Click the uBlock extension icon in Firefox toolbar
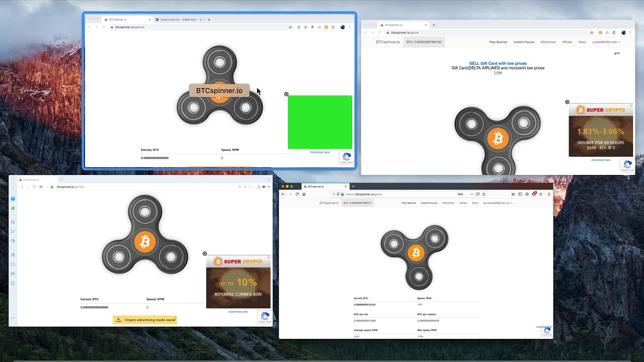The width and height of the screenshot is (644, 362). [534, 194]
